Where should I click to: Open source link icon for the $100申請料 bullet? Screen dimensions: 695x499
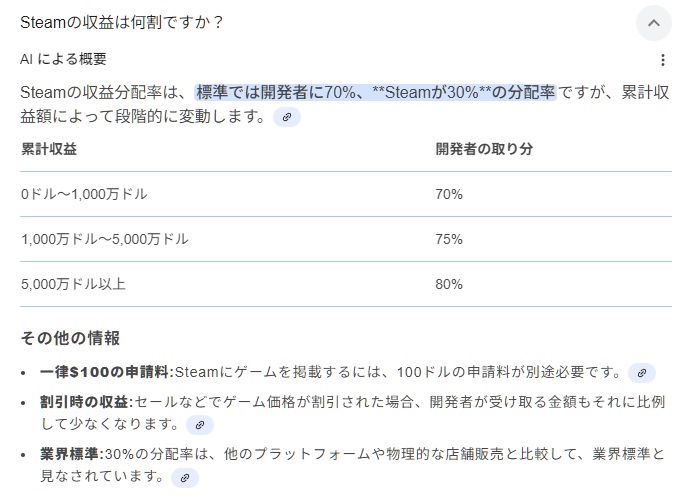pyautogui.click(x=642, y=373)
